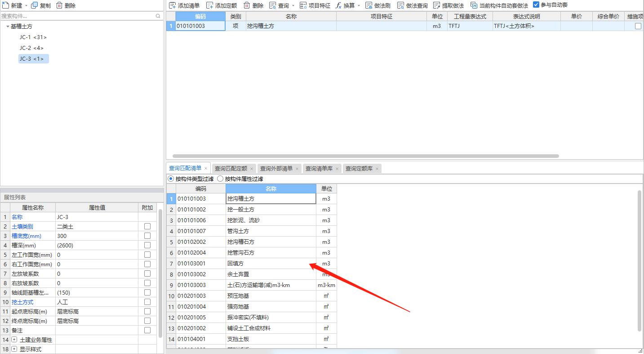Click the 当前构件自动套做法 icon
This screenshot has height=354, width=644.
[474, 5]
